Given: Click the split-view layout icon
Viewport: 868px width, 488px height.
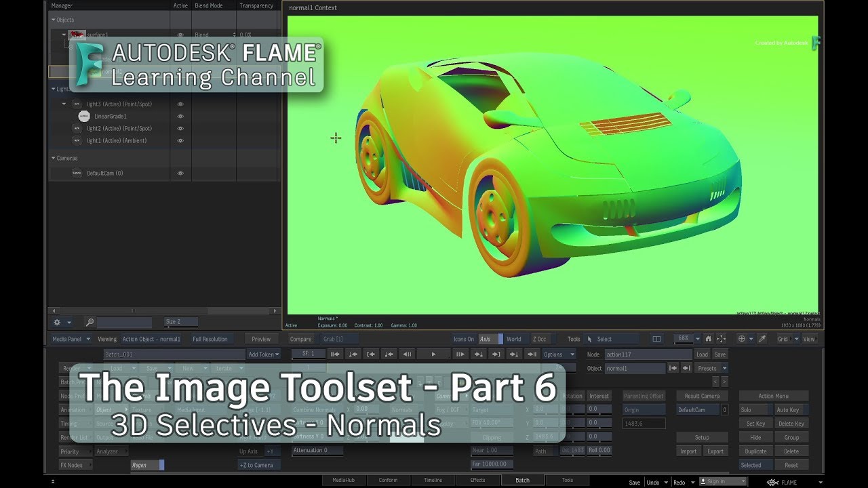Looking at the screenshot, I should [656, 339].
